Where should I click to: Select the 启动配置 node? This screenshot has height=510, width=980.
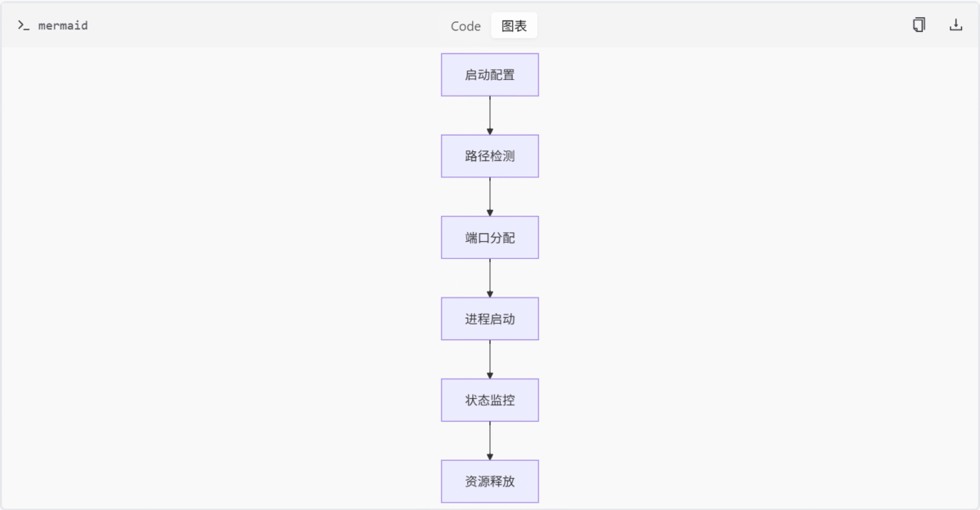(490, 74)
